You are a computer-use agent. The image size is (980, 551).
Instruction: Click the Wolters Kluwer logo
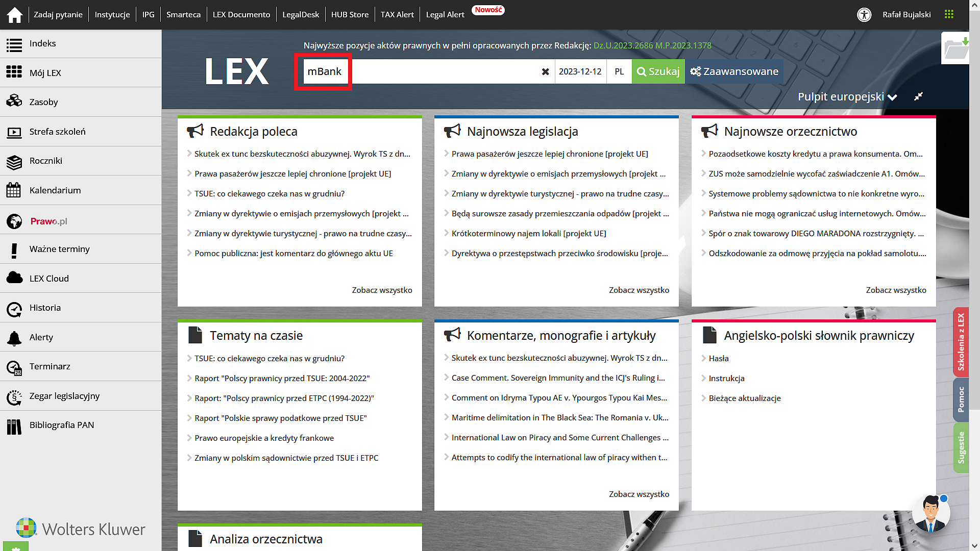point(80,529)
